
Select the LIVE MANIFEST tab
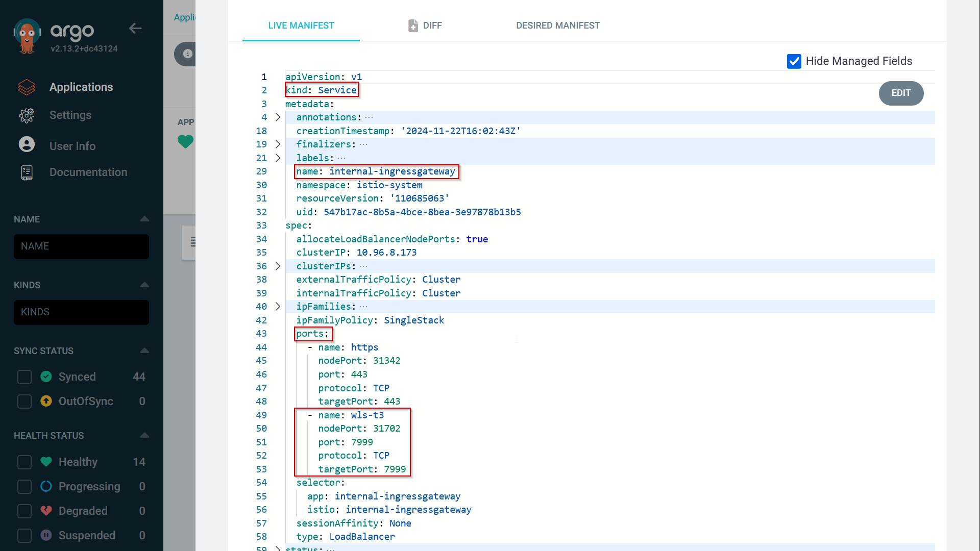(x=301, y=26)
